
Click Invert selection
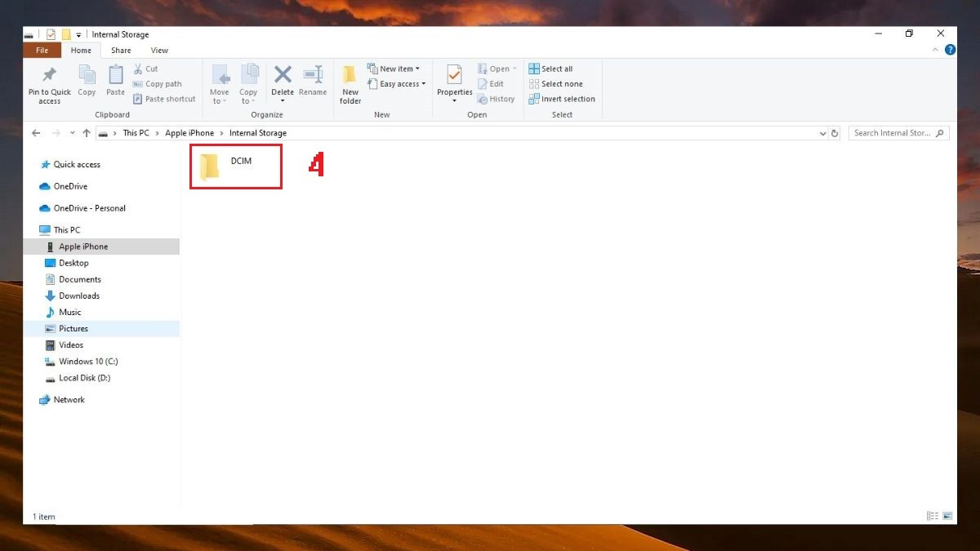562,99
